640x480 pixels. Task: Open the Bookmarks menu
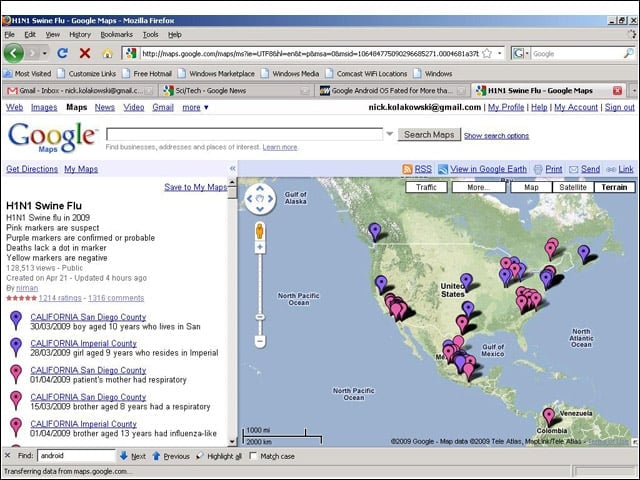[x=116, y=35]
